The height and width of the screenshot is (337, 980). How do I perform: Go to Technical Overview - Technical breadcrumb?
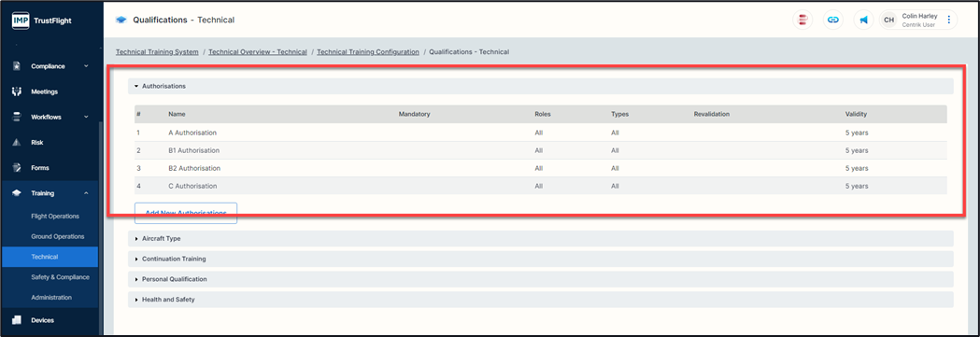click(258, 51)
